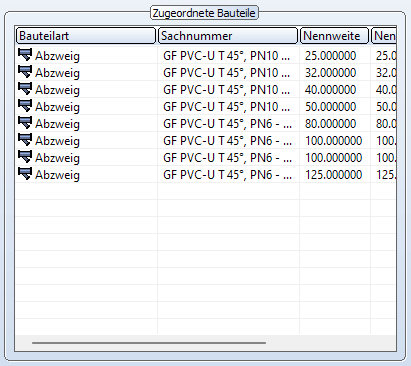Click the Nennweite value 50.000000
411x366 pixels.
[x=330, y=107]
